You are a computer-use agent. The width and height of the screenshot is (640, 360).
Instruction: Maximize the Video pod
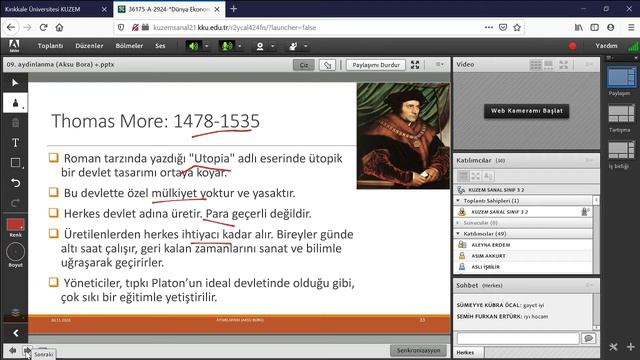point(564,64)
